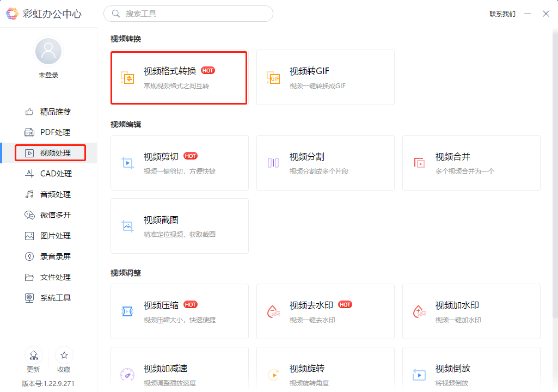Click in the 搜索工具 search field
Image resolution: width=558 pixels, height=392 pixels.
[x=188, y=14]
